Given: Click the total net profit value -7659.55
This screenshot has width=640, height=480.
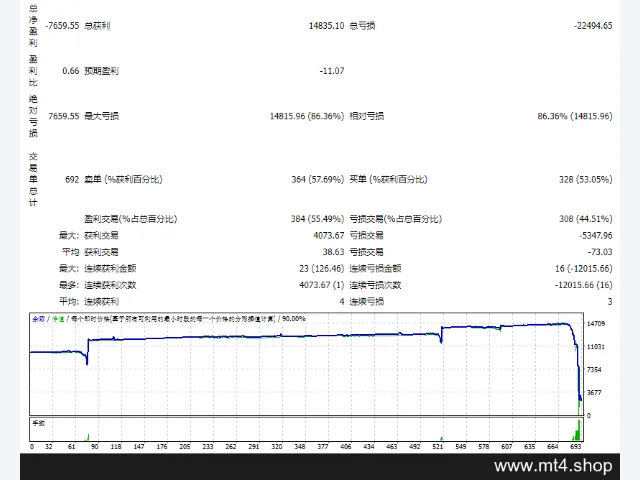Looking at the screenshot, I should point(62,26).
